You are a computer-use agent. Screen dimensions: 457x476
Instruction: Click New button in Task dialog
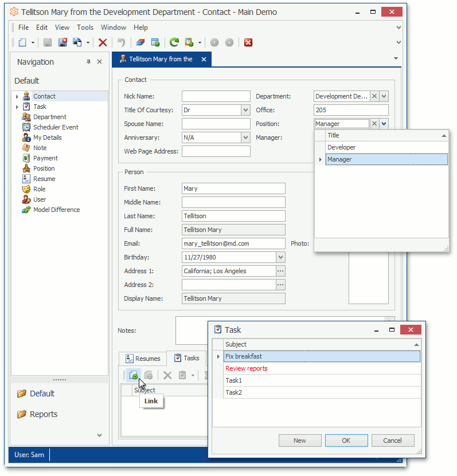tap(300, 441)
